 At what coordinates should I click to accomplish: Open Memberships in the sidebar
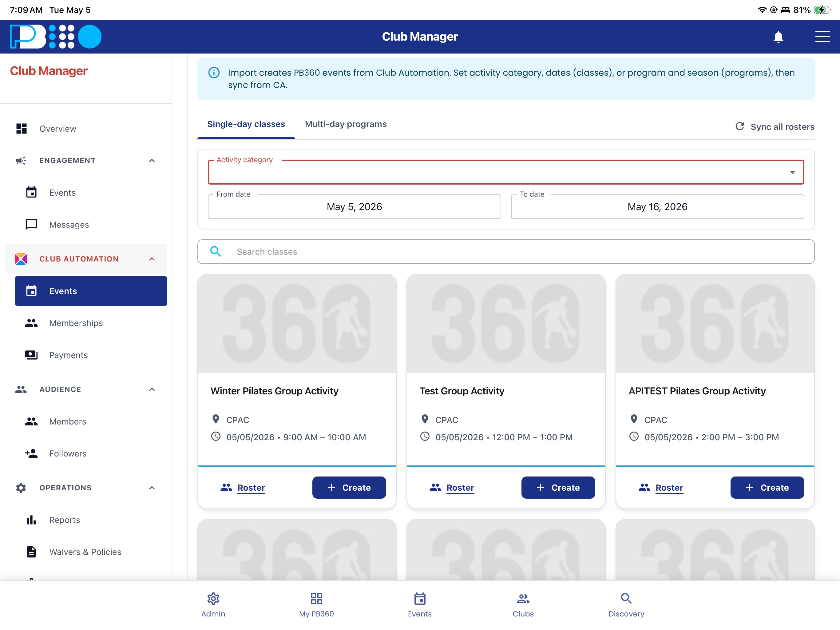91,323
